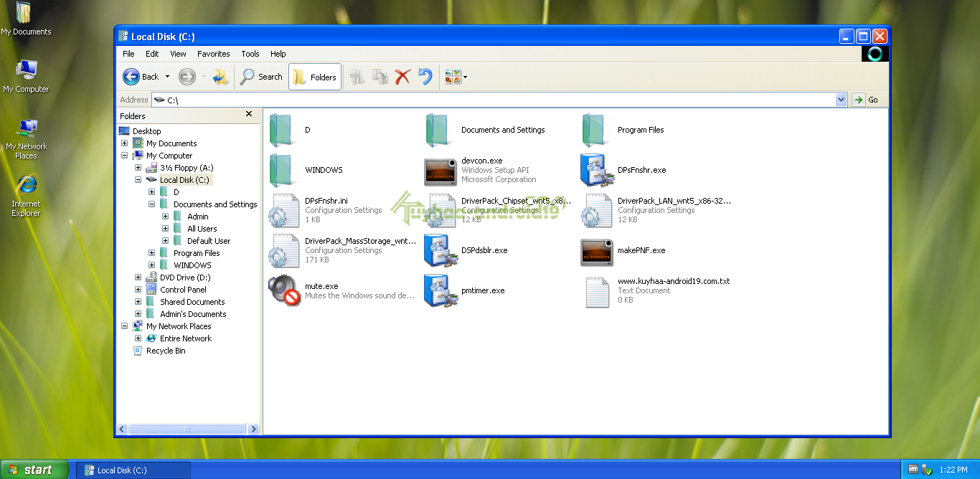Viewport: 980px width, 479px height.
Task: Click the Start button
Action: pyautogui.click(x=34, y=470)
